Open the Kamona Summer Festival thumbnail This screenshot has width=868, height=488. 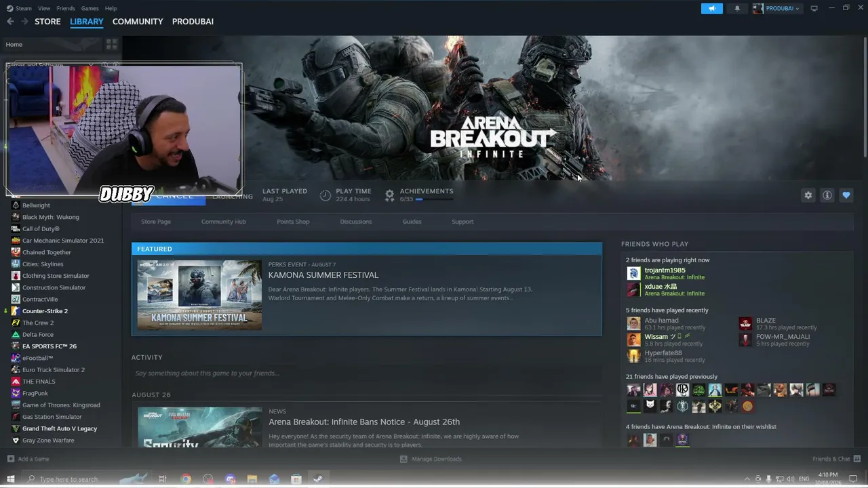(199, 296)
